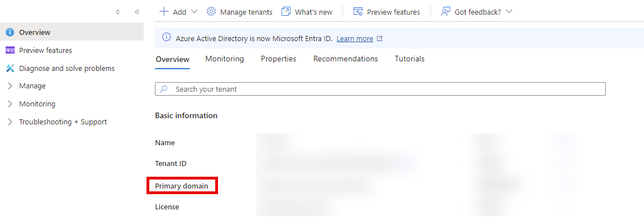Switch to the Monitoring tab

point(225,59)
